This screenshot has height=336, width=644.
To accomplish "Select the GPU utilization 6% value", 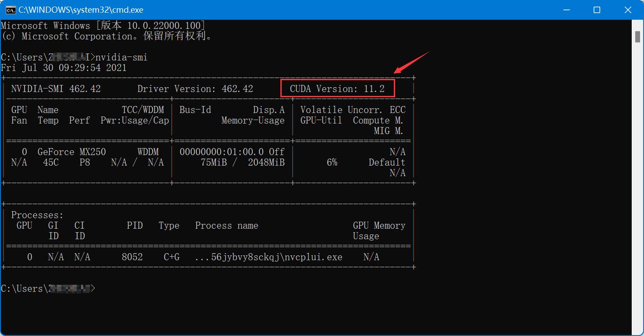I will 332,162.
